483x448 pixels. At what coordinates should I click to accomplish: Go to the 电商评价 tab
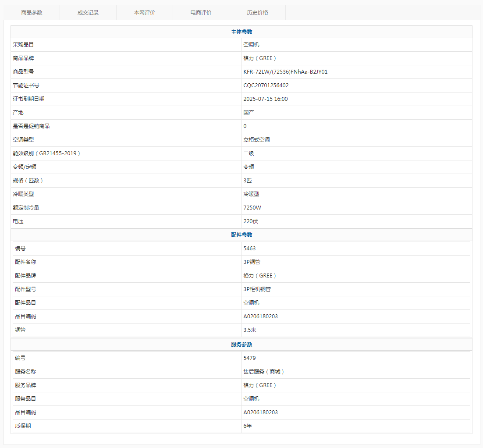click(201, 13)
